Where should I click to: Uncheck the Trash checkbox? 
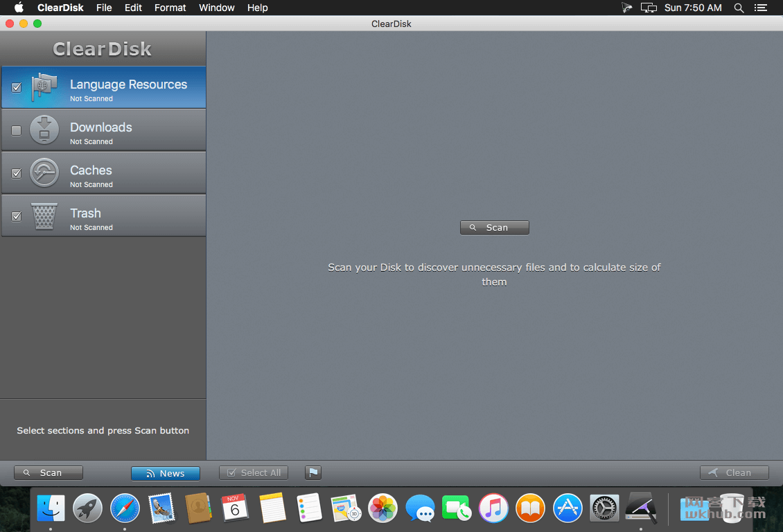(x=17, y=216)
